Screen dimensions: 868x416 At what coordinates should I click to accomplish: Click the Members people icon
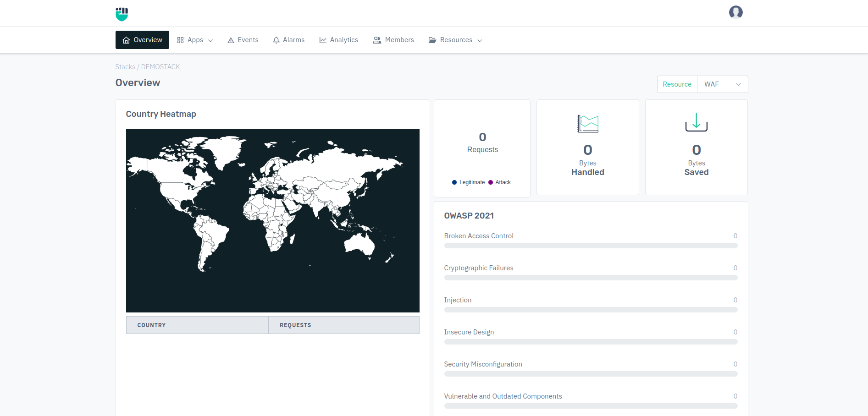click(377, 40)
